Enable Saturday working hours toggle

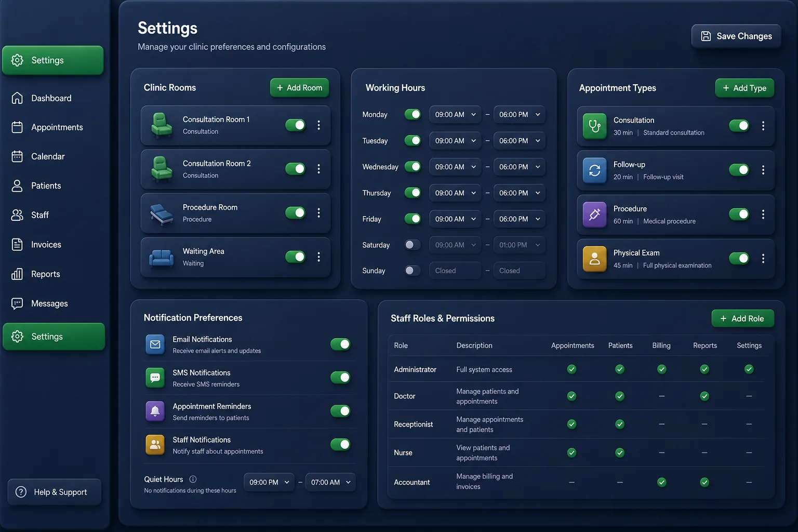point(413,245)
